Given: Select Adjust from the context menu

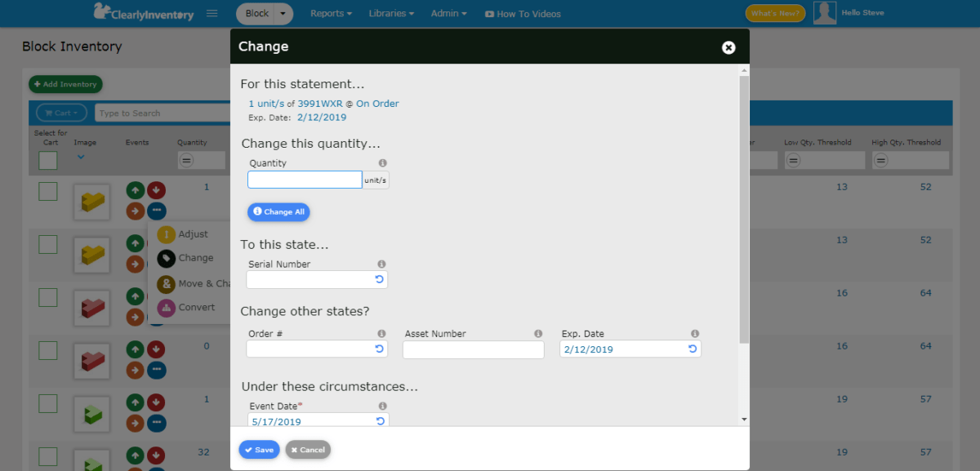Looking at the screenshot, I should tap(194, 233).
